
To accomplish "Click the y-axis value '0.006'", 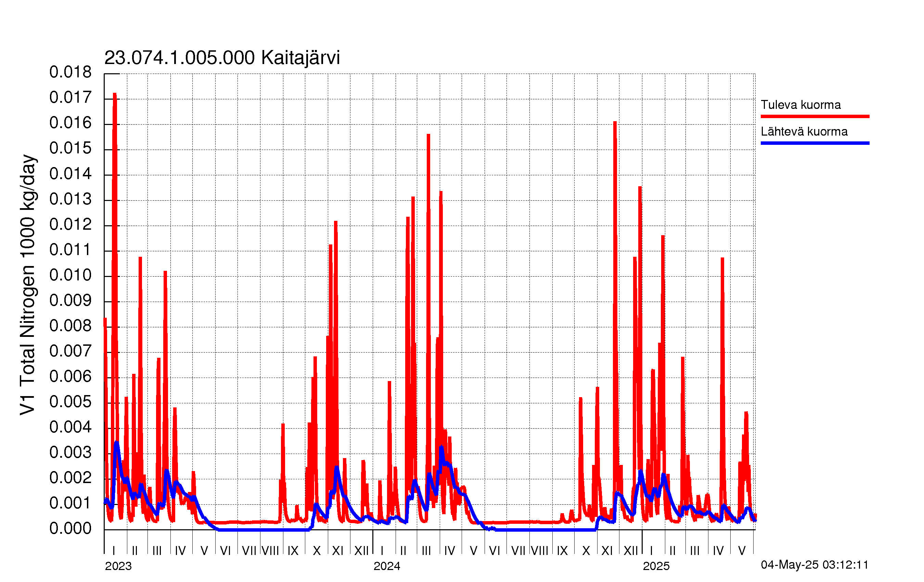I will [70, 377].
